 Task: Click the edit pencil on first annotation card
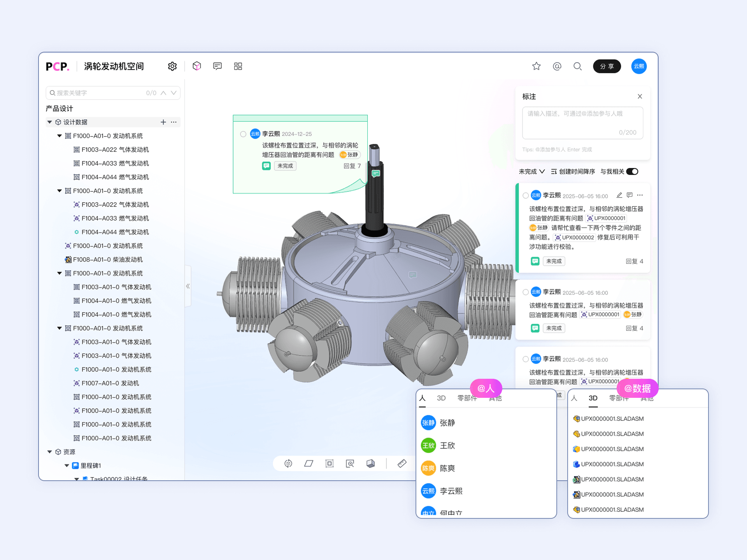click(x=619, y=195)
